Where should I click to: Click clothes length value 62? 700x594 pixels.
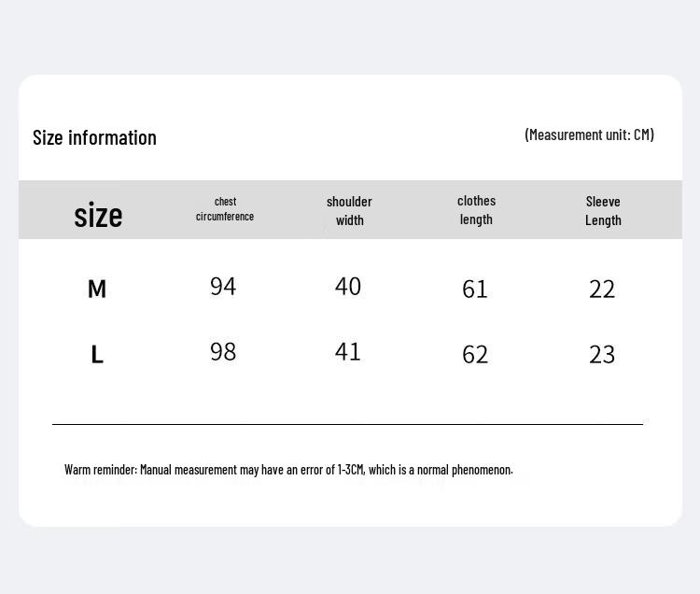tap(475, 355)
